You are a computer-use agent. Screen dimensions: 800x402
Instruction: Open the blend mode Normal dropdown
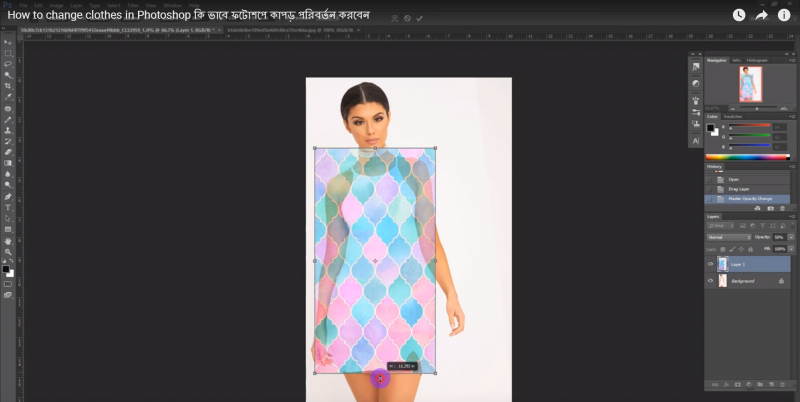point(729,237)
